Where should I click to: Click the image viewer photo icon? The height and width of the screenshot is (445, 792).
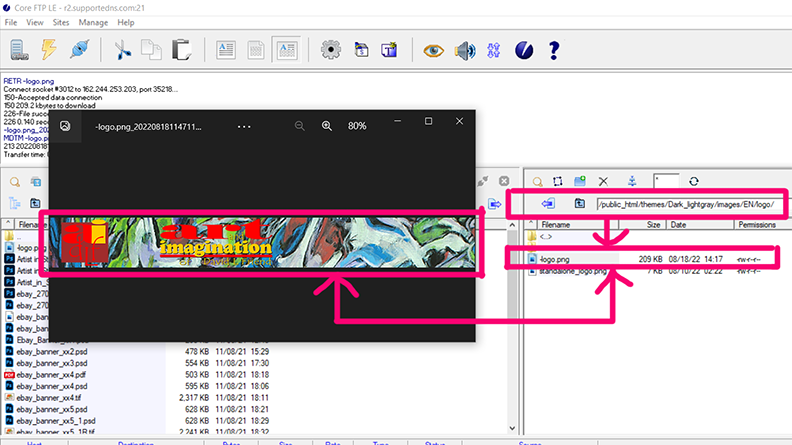[x=65, y=126]
